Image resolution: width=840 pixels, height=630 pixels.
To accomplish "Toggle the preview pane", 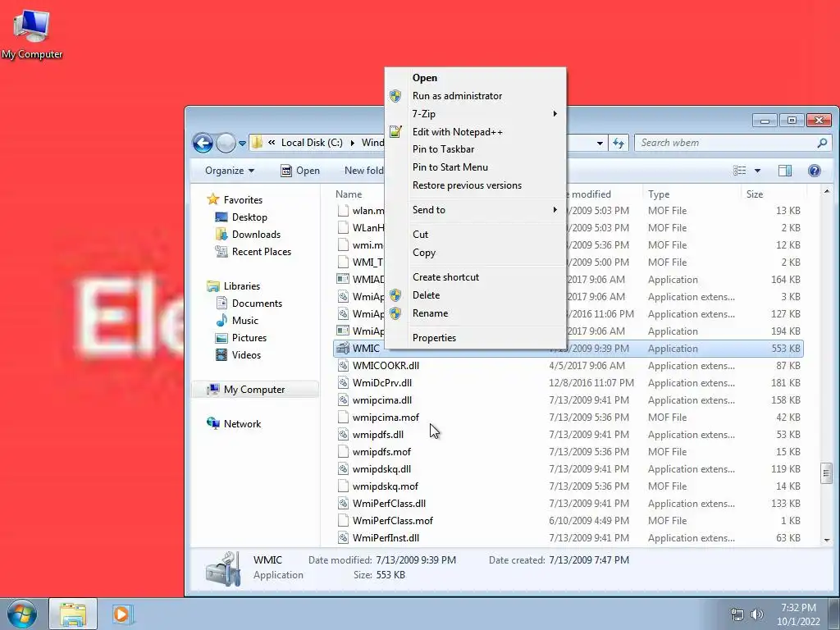I will click(x=785, y=171).
